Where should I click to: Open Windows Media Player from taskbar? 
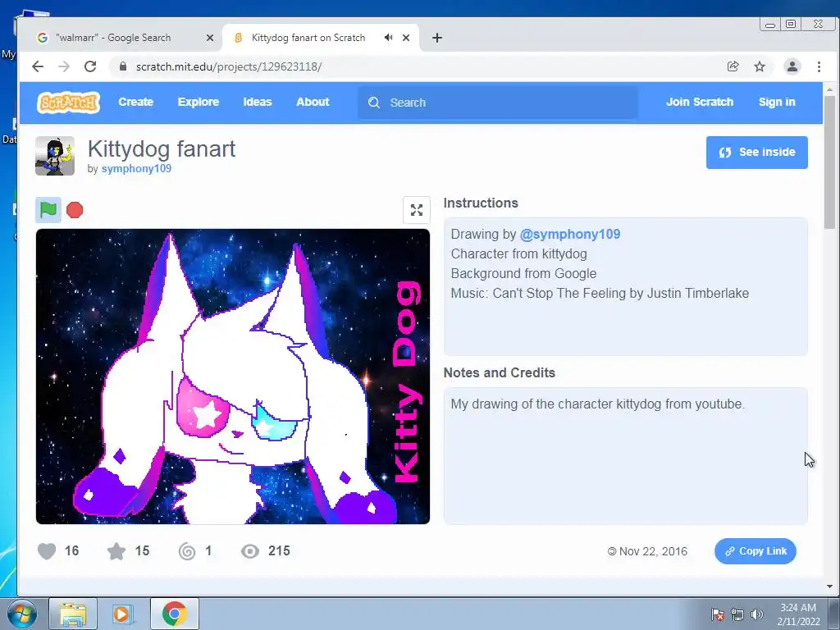pos(122,614)
